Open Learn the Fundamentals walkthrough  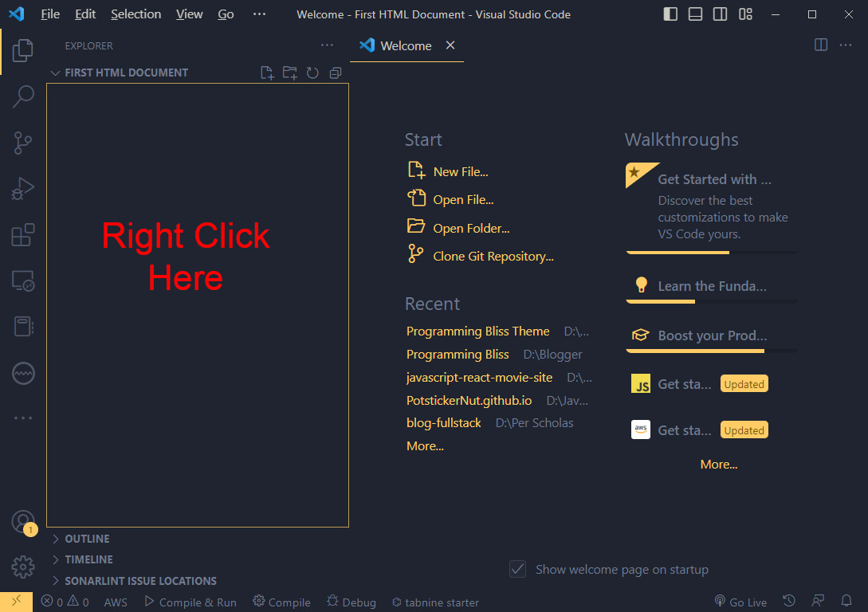(711, 287)
